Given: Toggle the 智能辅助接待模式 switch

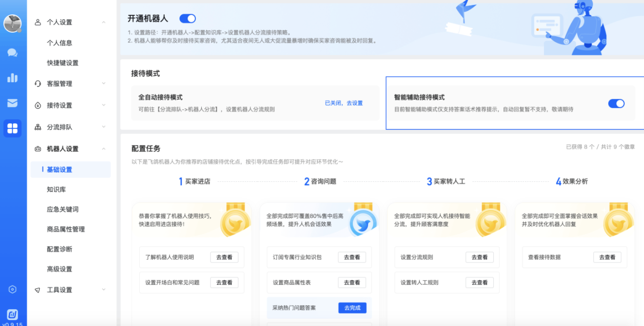Looking at the screenshot, I should (616, 104).
